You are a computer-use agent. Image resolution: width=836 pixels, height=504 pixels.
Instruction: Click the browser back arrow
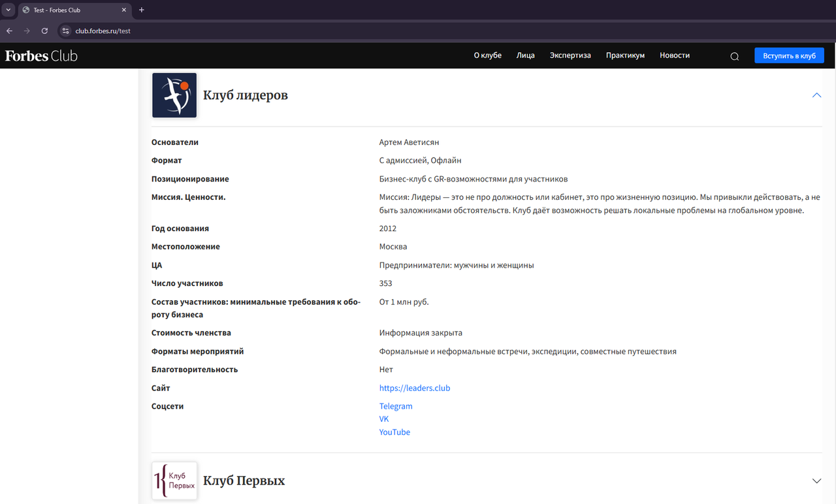point(9,31)
